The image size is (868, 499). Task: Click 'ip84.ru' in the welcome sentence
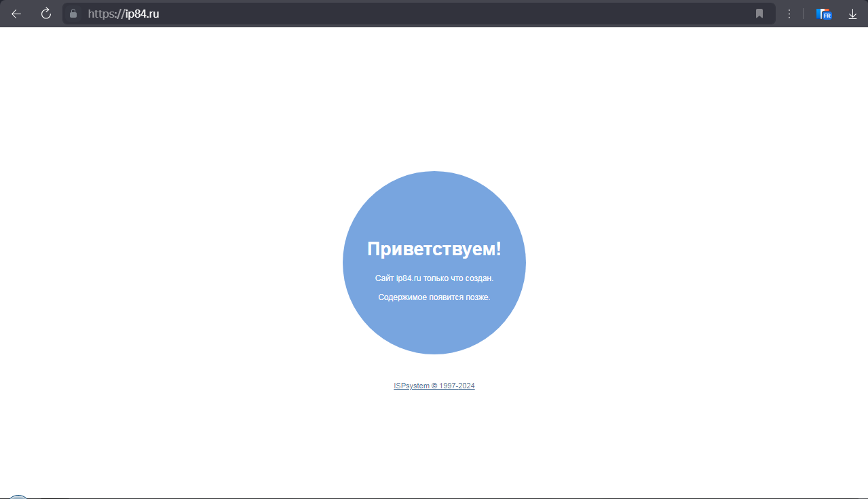pyautogui.click(x=409, y=278)
